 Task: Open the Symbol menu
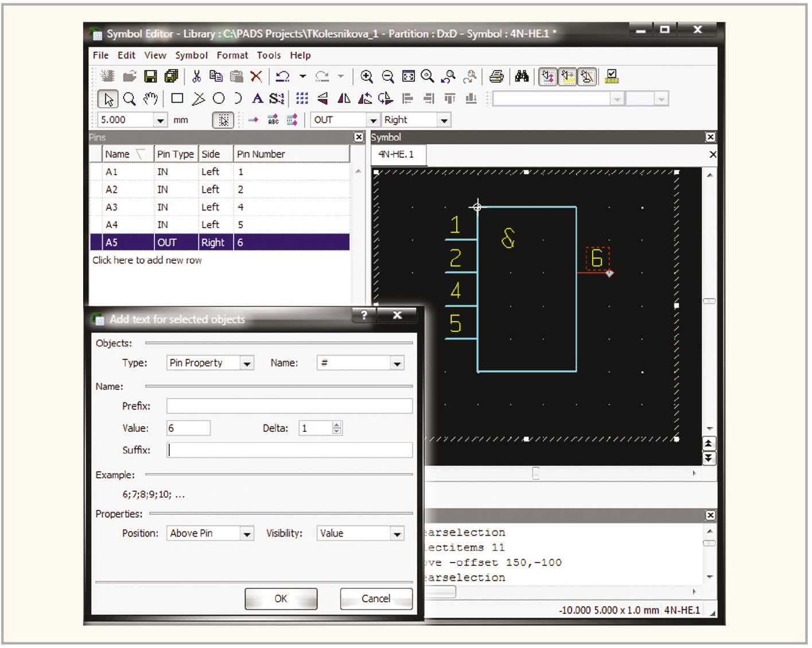[191, 56]
